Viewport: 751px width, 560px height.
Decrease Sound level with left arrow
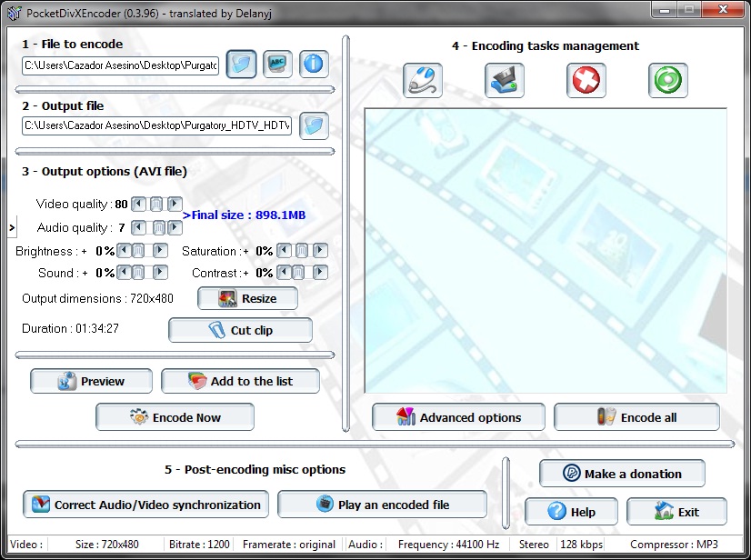(124, 273)
